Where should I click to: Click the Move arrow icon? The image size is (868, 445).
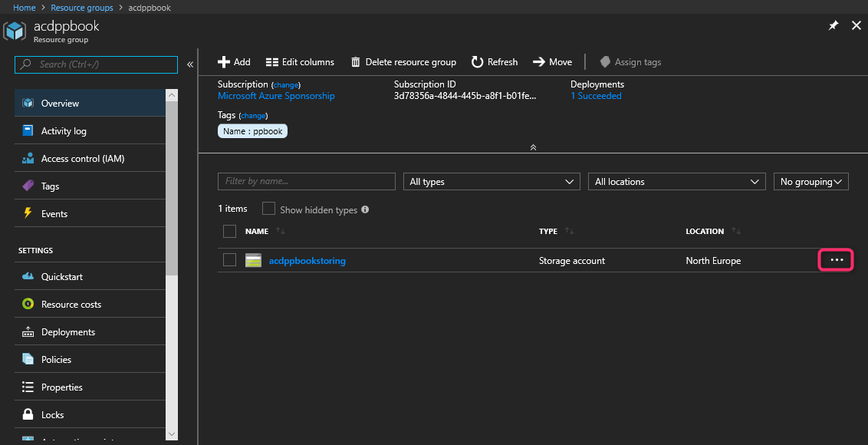538,62
